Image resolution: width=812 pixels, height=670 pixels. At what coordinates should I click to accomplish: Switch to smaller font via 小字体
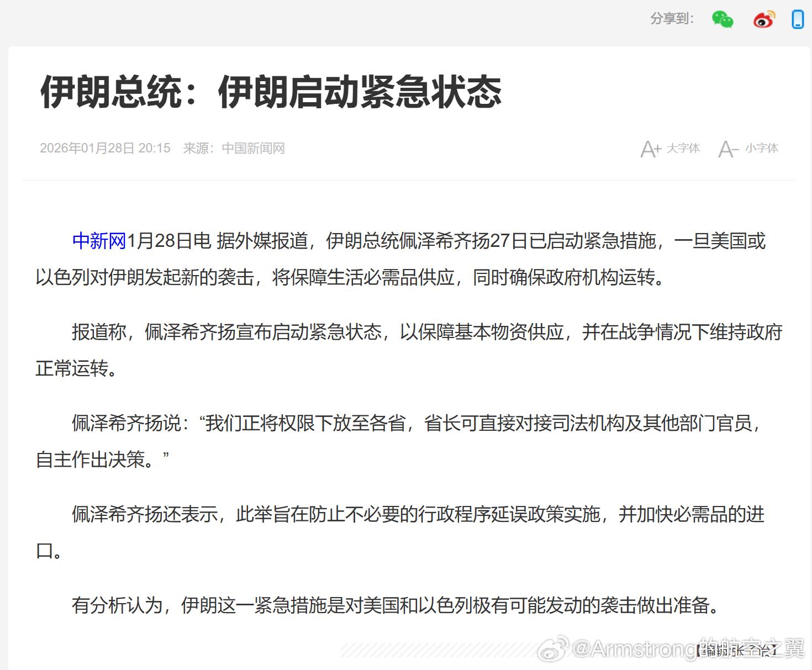(761, 149)
